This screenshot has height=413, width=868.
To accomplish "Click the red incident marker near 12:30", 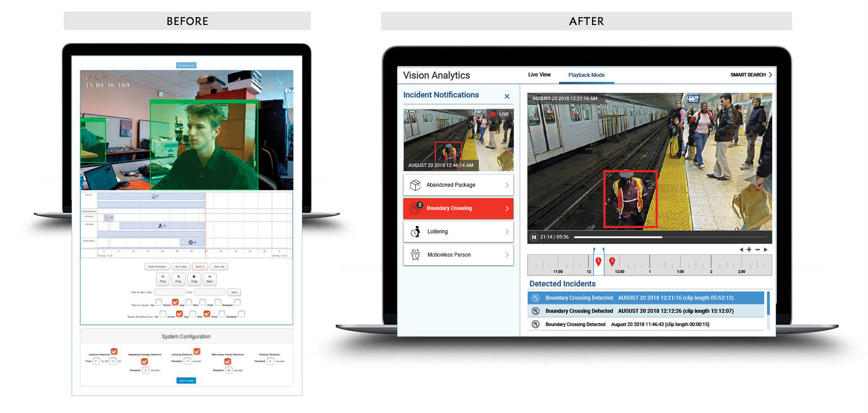I will (612, 261).
